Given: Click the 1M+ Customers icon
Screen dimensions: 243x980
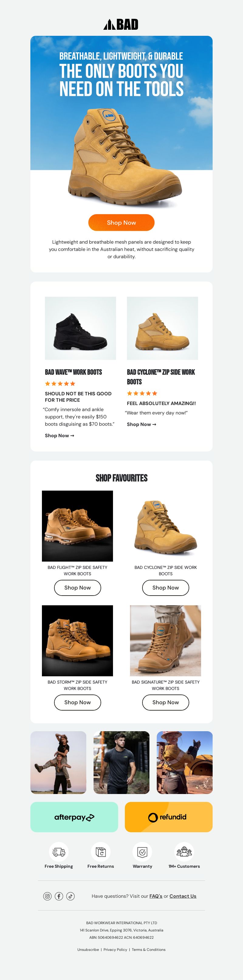Looking at the screenshot, I should (184, 851).
